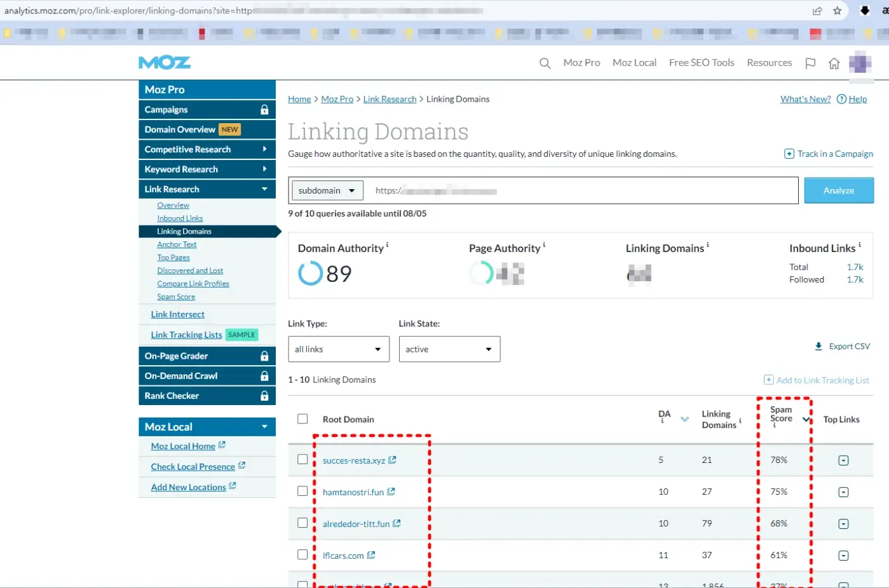This screenshot has width=889, height=588.
Task: Expand the Keyword Research menu
Action: point(207,169)
